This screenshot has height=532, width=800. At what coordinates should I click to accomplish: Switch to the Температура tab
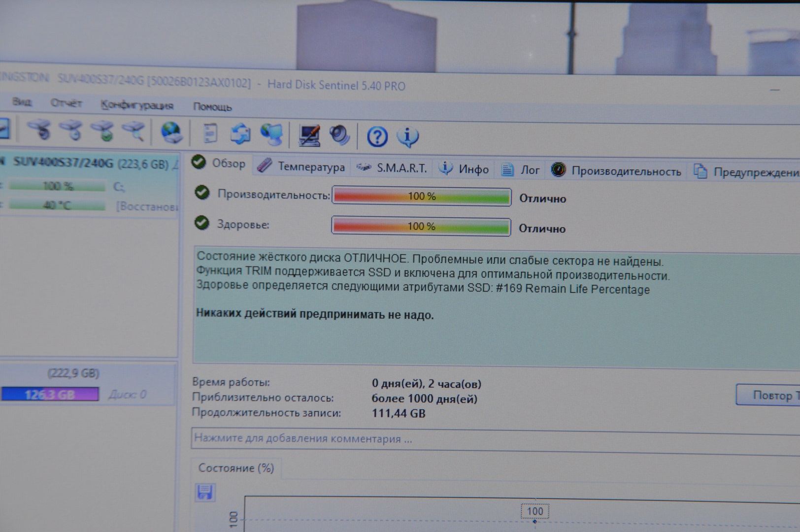[301, 166]
